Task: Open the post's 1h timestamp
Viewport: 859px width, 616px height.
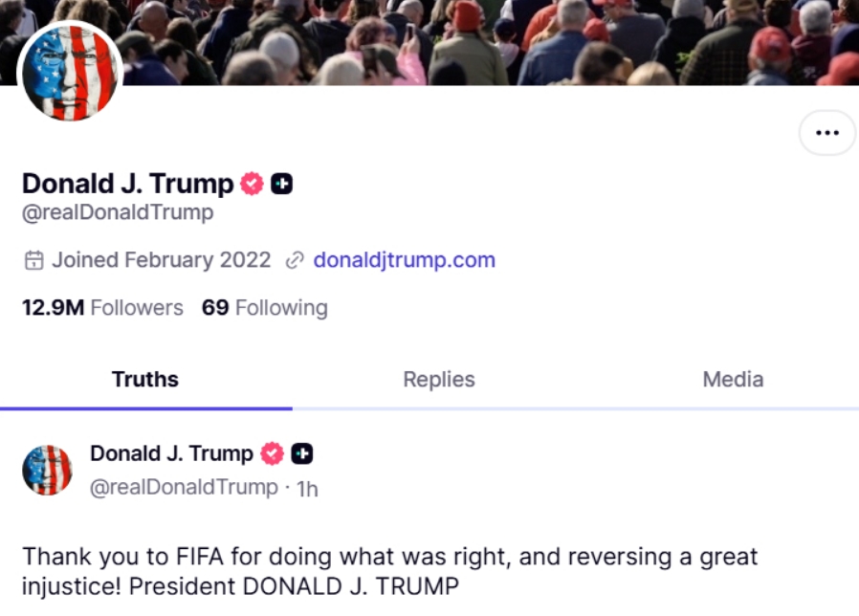Action: tap(307, 489)
